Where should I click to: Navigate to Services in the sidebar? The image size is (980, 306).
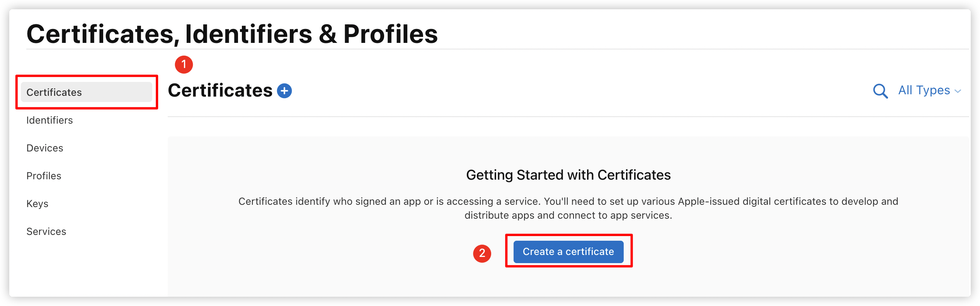[x=46, y=231]
